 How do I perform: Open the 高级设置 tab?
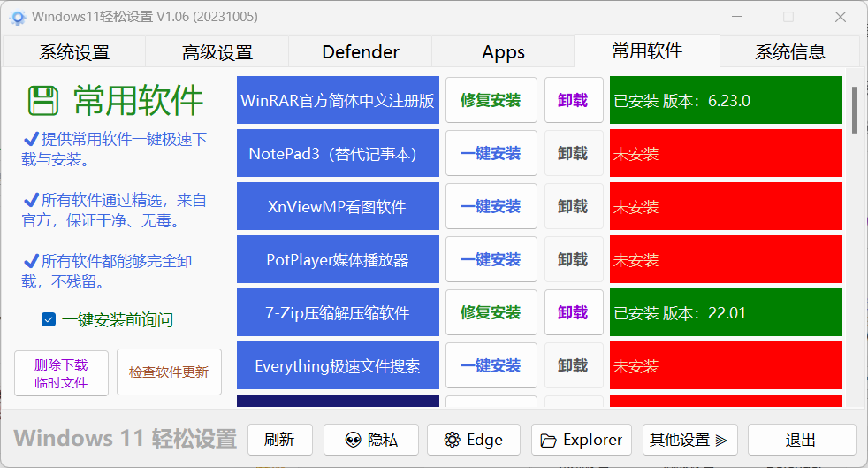pyautogui.click(x=217, y=52)
